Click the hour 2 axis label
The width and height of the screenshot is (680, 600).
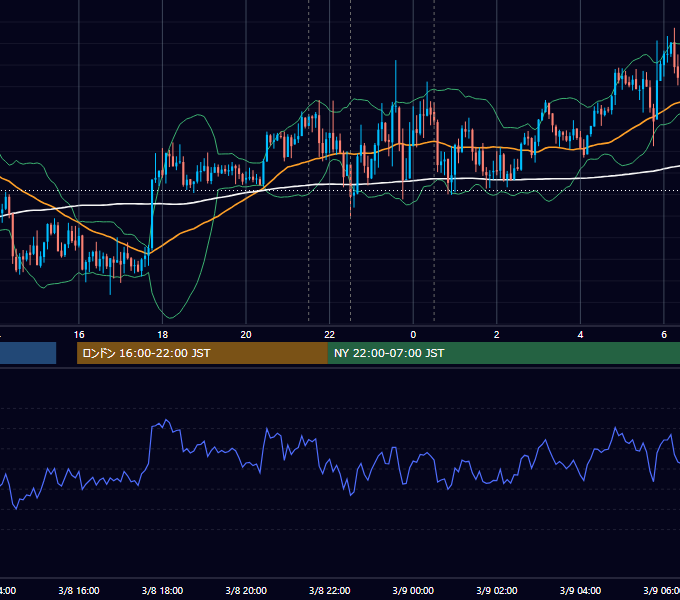point(497,335)
